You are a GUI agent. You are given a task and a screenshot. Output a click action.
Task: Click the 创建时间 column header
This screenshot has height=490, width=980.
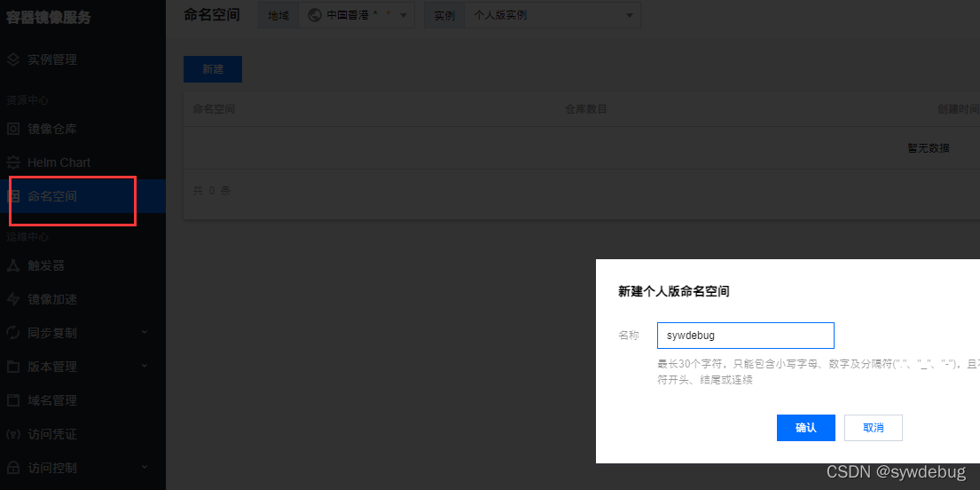tap(958, 109)
